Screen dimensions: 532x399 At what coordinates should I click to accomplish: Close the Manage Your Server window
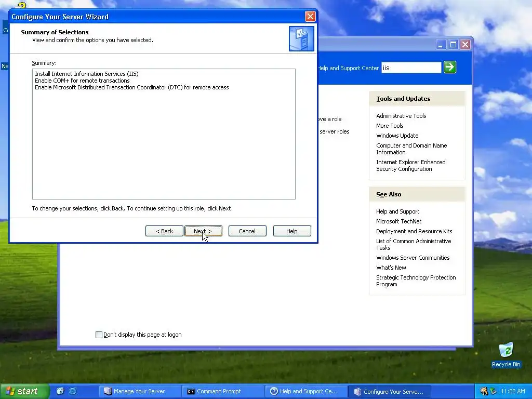point(465,45)
